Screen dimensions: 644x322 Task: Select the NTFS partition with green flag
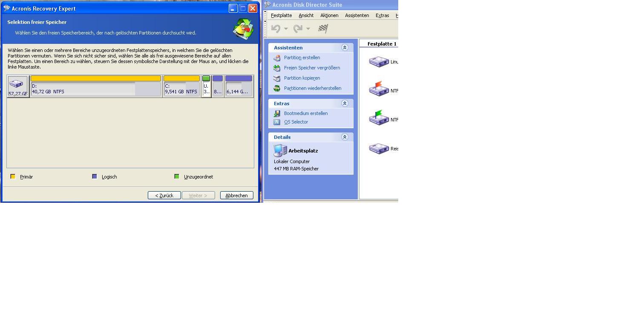(379, 118)
